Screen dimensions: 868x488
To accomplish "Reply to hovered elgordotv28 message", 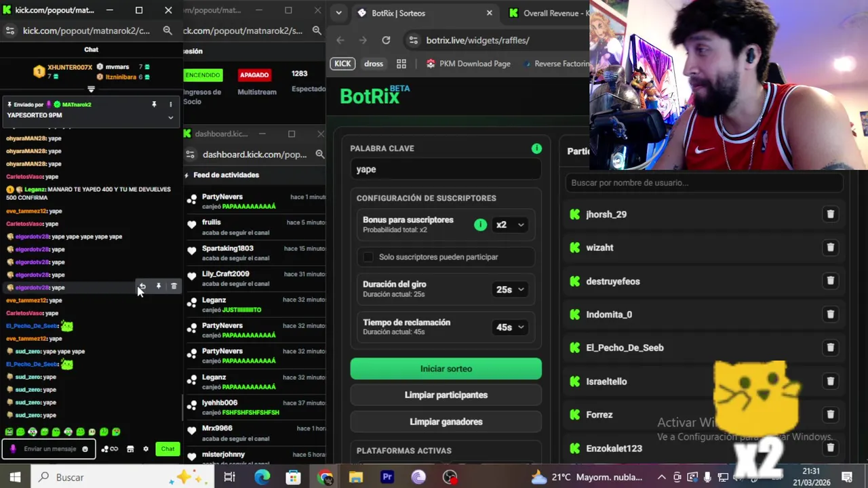I will (142, 287).
